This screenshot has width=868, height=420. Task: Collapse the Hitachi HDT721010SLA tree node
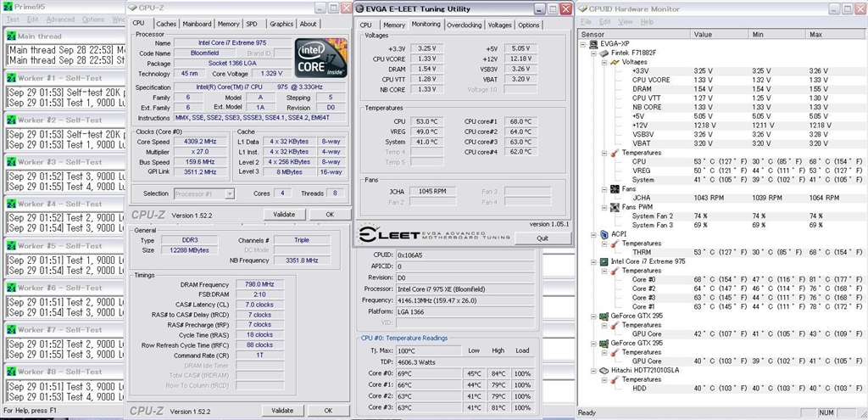(x=593, y=371)
